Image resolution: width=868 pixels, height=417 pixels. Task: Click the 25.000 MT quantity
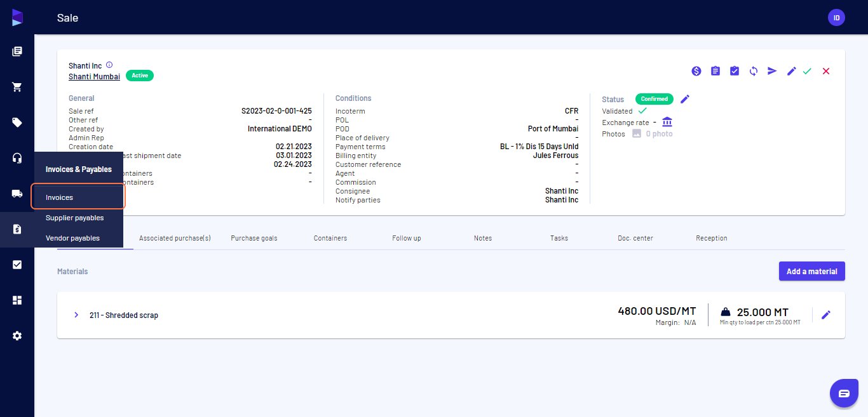point(763,312)
